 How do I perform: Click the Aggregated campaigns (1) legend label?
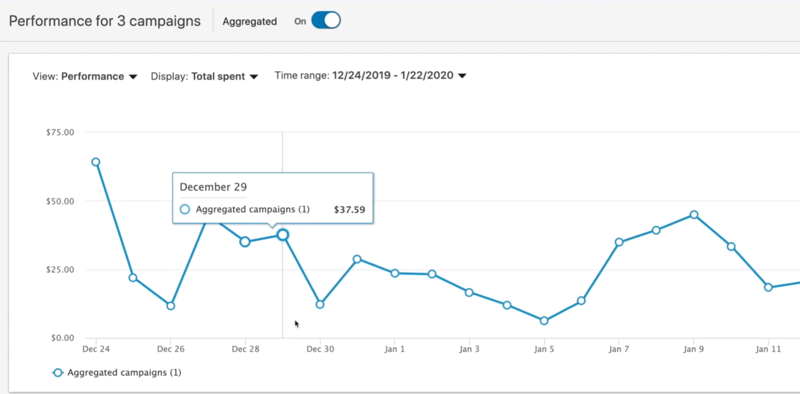point(124,373)
